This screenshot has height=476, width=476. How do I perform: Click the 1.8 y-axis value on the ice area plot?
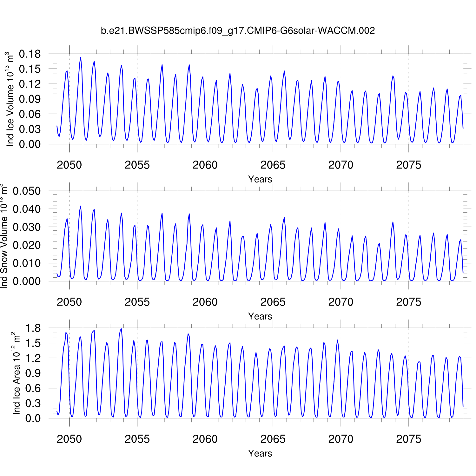tap(33, 328)
